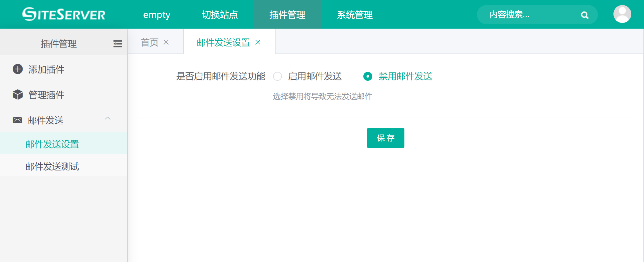Collapse the 邮件发送 menu chevron

(108, 119)
